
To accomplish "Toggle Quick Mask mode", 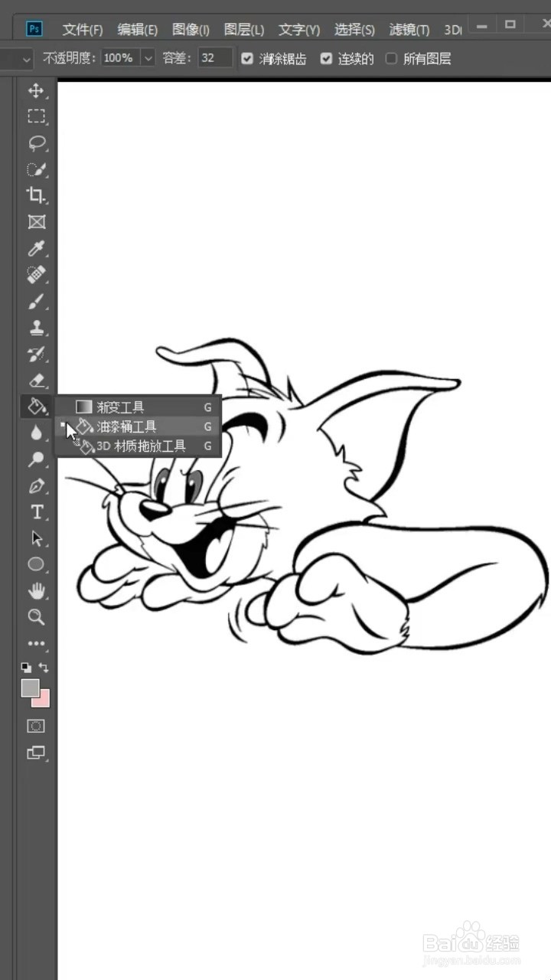I will 36,726.
